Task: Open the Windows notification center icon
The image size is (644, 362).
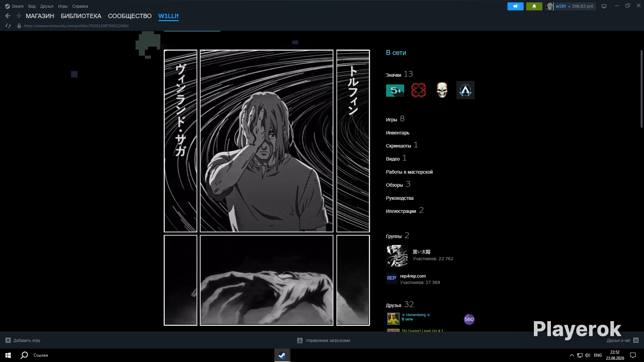Action: pyautogui.click(x=633, y=355)
